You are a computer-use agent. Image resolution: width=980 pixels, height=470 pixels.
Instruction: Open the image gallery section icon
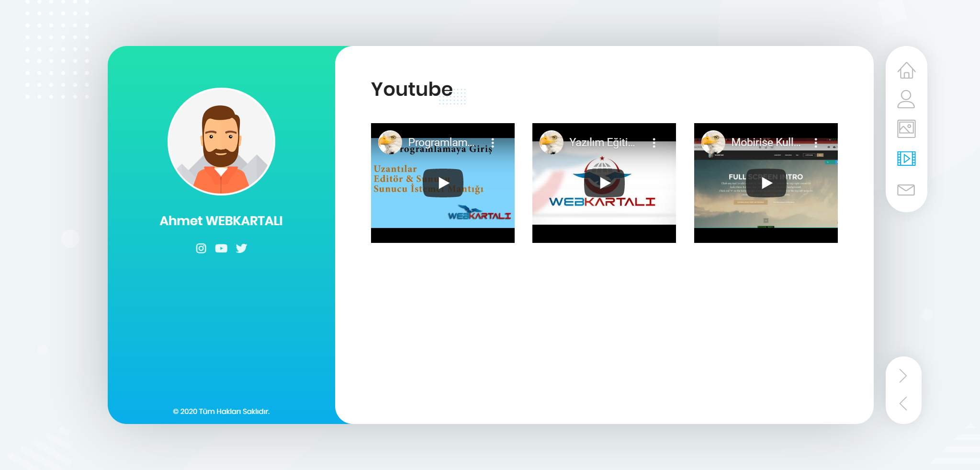906,129
